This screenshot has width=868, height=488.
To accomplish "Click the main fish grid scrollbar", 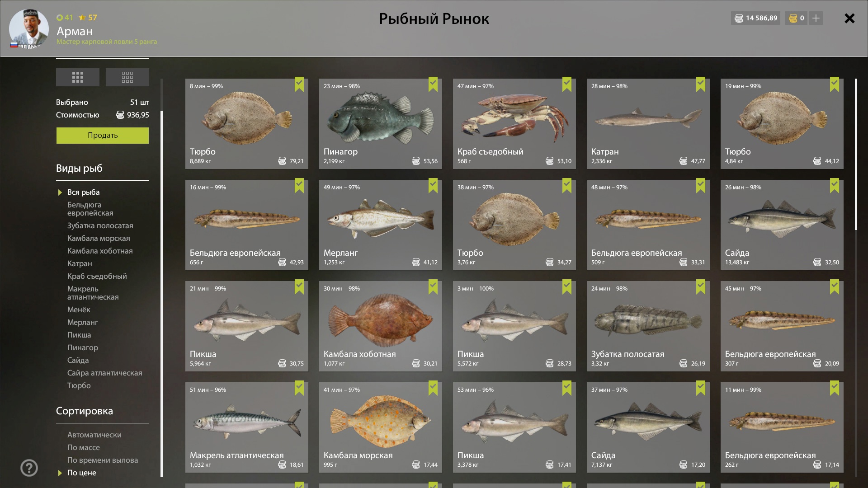I will point(856,154).
